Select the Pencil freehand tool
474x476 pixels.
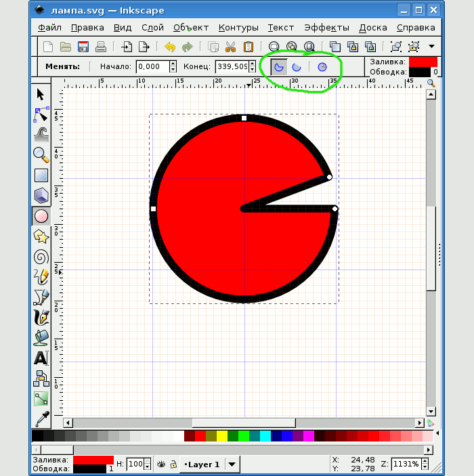41,277
